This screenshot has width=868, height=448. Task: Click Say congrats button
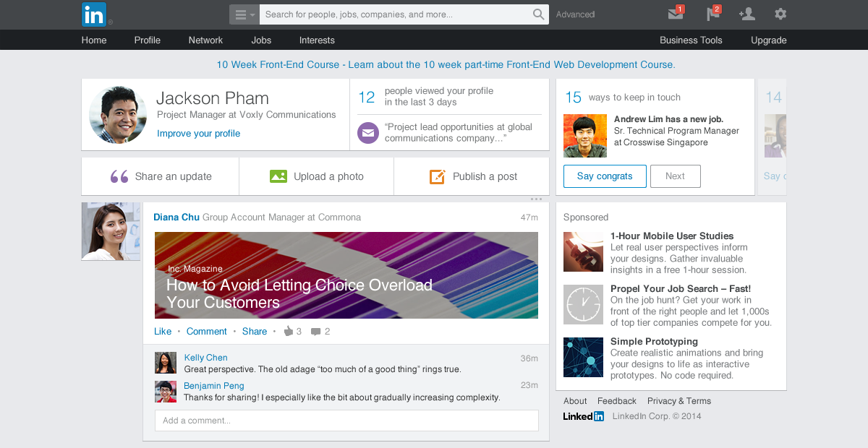(x=605, y=176)
